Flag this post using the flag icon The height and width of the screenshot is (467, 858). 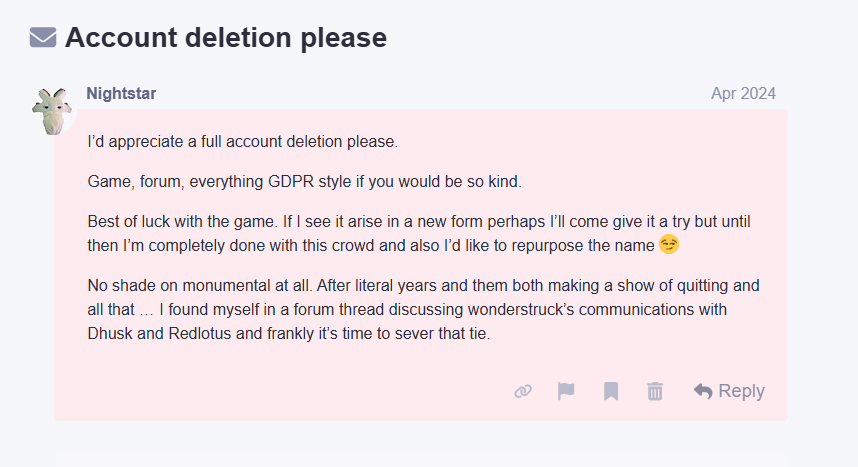(x=566, y=391)
